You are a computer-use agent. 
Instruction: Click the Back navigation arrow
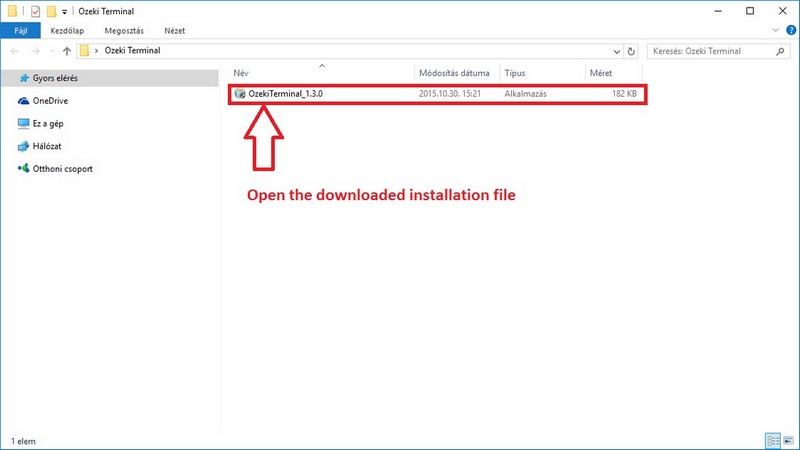(15, 51)
